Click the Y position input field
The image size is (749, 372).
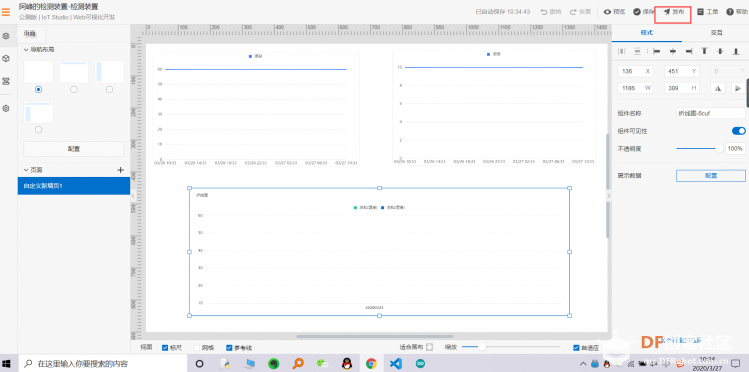click(682, 71)
